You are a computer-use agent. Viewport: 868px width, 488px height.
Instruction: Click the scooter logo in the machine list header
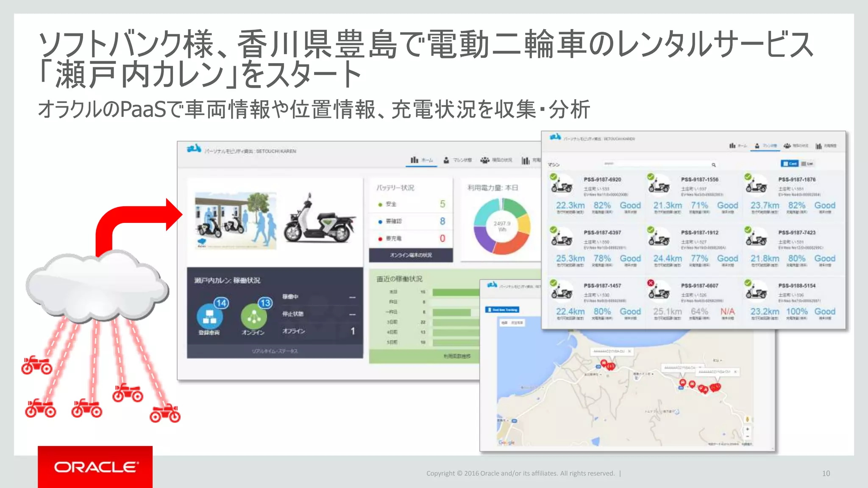(x=555, y=137)
